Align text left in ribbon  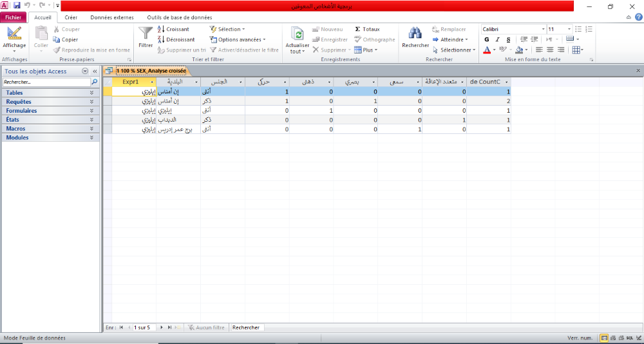point(539,50)
